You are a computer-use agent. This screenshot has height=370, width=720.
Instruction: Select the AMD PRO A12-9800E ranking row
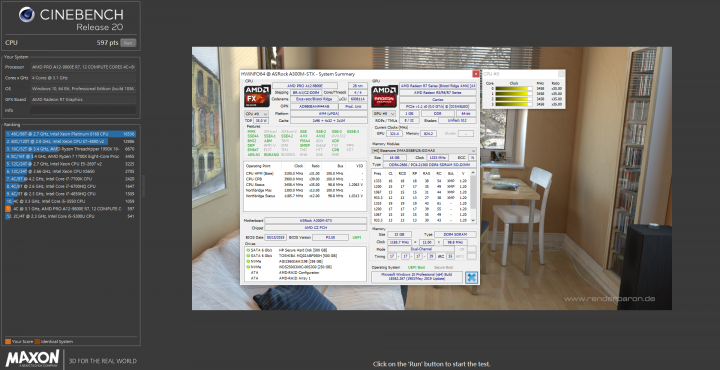coord(70,208)
